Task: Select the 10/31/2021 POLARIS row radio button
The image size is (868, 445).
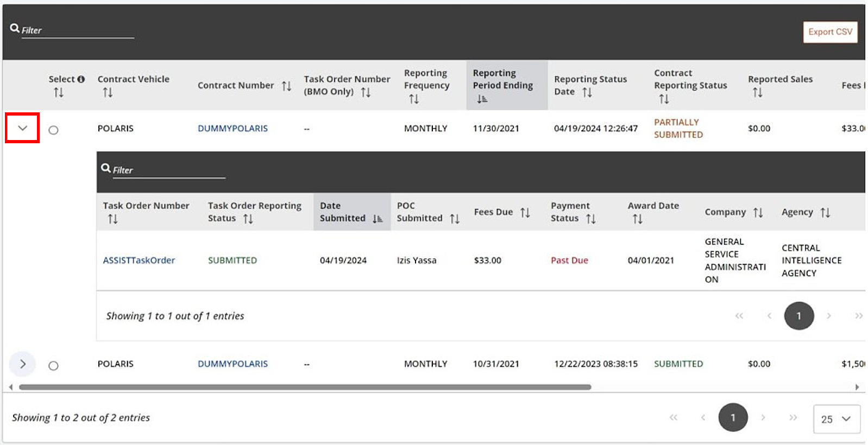Action: pos(53,365)
